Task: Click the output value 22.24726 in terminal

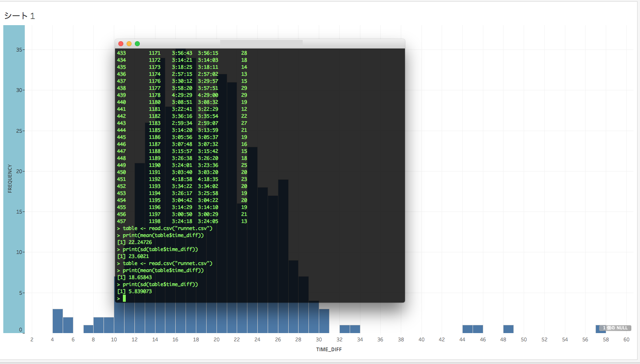Action: pyautogui.click(x=140, y=242)
